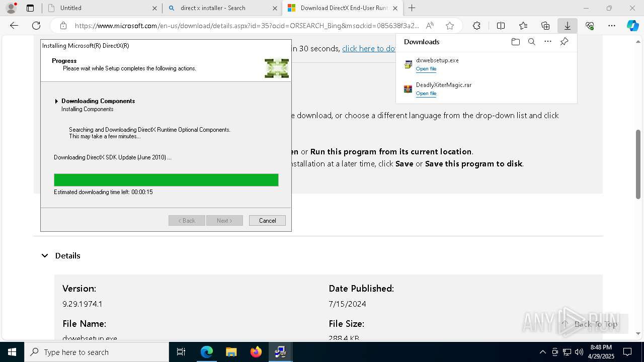Click the 'Estimated downloading time left' text

click(x=103, y=192)
